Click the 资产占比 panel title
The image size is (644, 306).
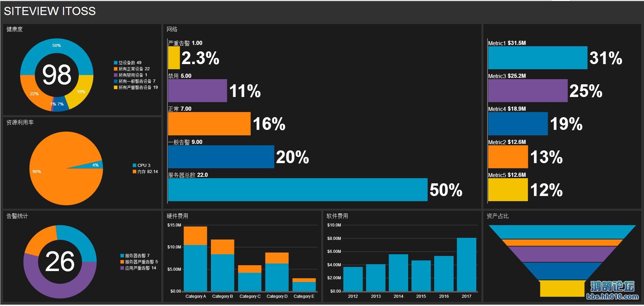pyautogui.click(x=497, y=216)
